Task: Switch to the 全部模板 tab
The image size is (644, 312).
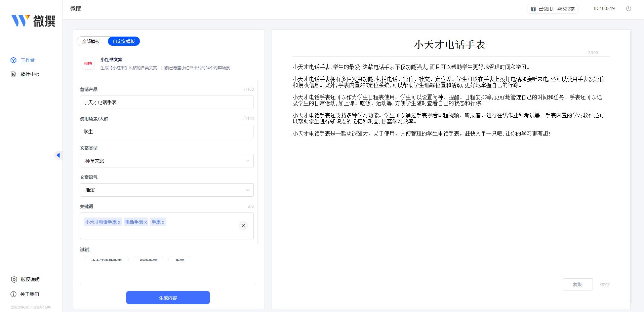Action: tap(91, 41)
